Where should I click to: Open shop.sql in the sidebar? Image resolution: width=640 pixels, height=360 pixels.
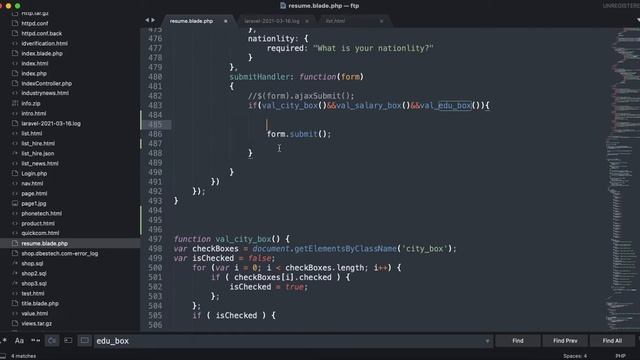pyautogui.click(x=32, y=263)
